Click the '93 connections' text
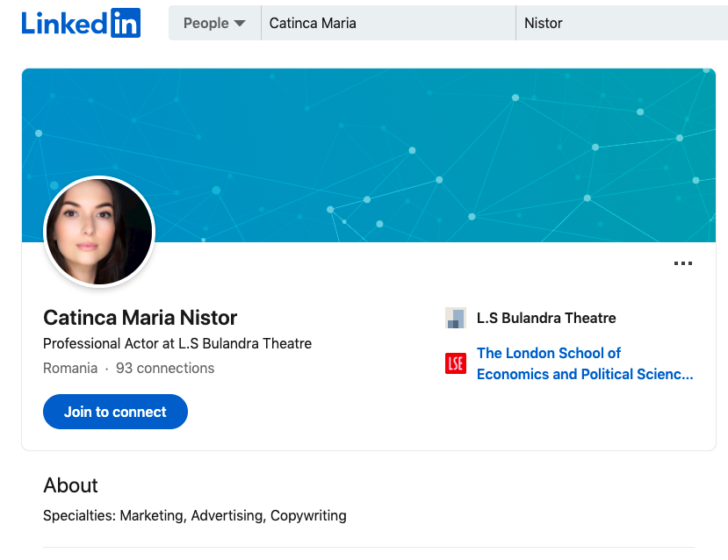Viewport: 728px width, 560px height. coord(165,368)
